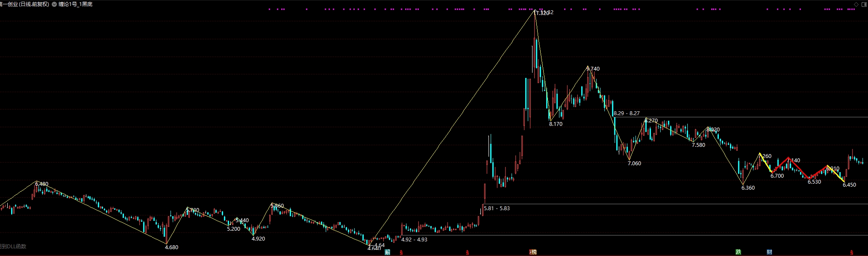Click the 4.92 - 4.93 gap label
The image size is (868, 256).
(414, 240)
